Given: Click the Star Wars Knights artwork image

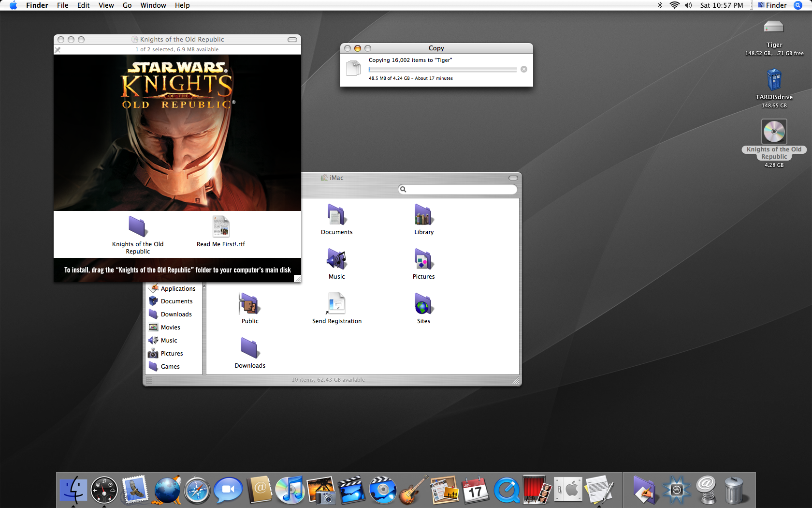Looking at the screenshot, I should pyautogui.click(x=177, y=133).
